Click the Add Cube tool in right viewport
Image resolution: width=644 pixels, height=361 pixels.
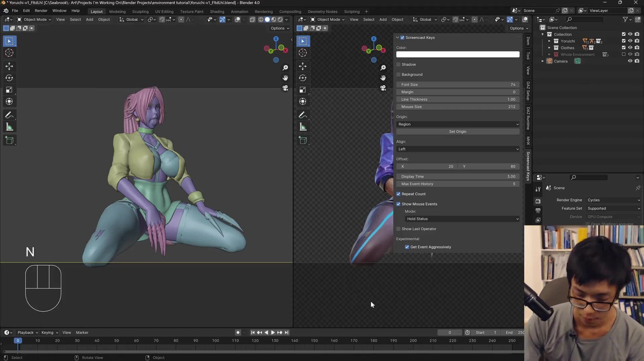303,140
